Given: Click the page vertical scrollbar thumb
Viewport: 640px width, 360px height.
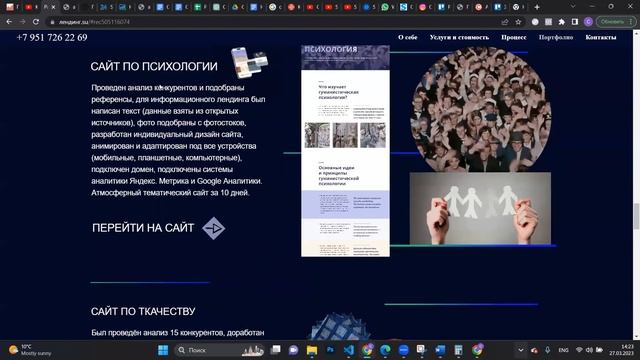Looking at the screenshot, I should coord(636,216).
